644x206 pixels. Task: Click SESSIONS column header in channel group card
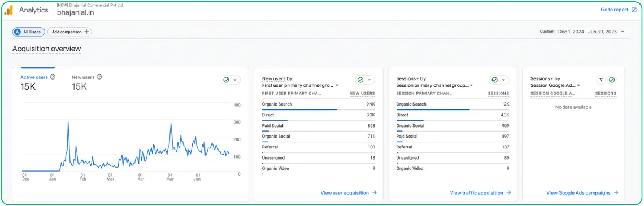(499, 94)
